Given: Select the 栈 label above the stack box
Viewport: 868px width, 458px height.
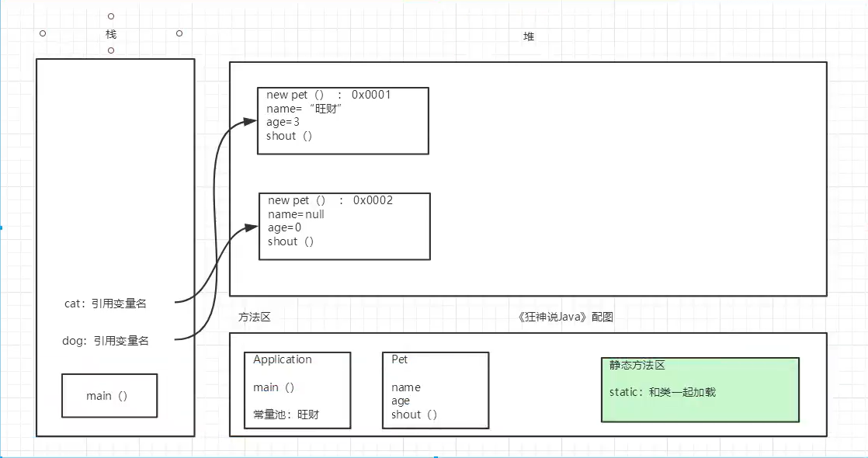Looking at the screenshot, I should click(111, 34).
